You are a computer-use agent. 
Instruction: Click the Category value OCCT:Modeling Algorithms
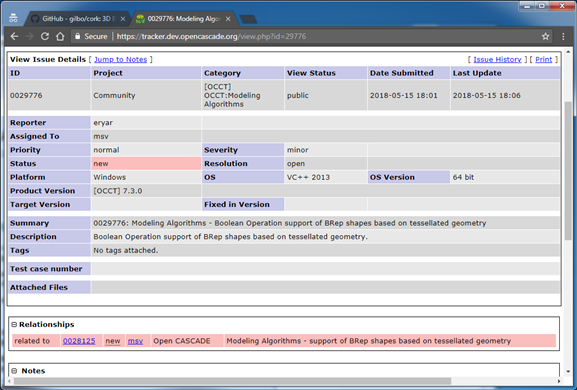tap(232, 96)
